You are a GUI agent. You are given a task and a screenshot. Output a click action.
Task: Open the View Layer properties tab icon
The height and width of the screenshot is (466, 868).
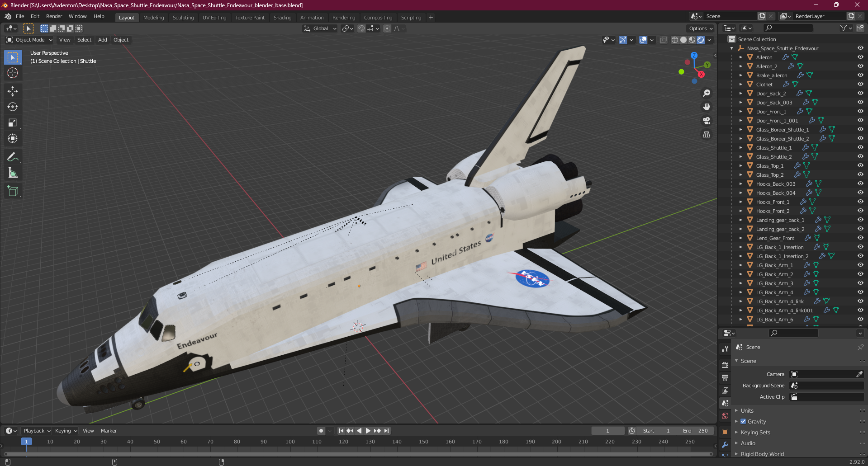click(x=725, y=390)
